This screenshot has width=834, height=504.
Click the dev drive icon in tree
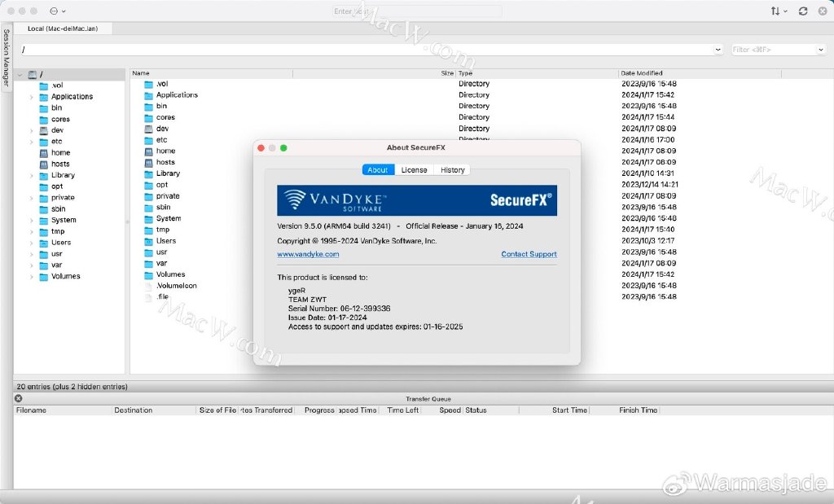pyautogui.click(x=44, y=130)
